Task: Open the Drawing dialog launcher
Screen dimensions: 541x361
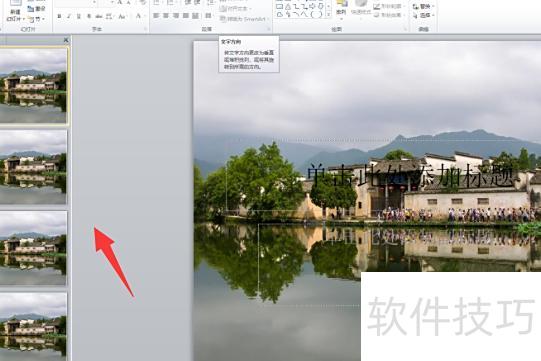Action: (x=405, y=29)
